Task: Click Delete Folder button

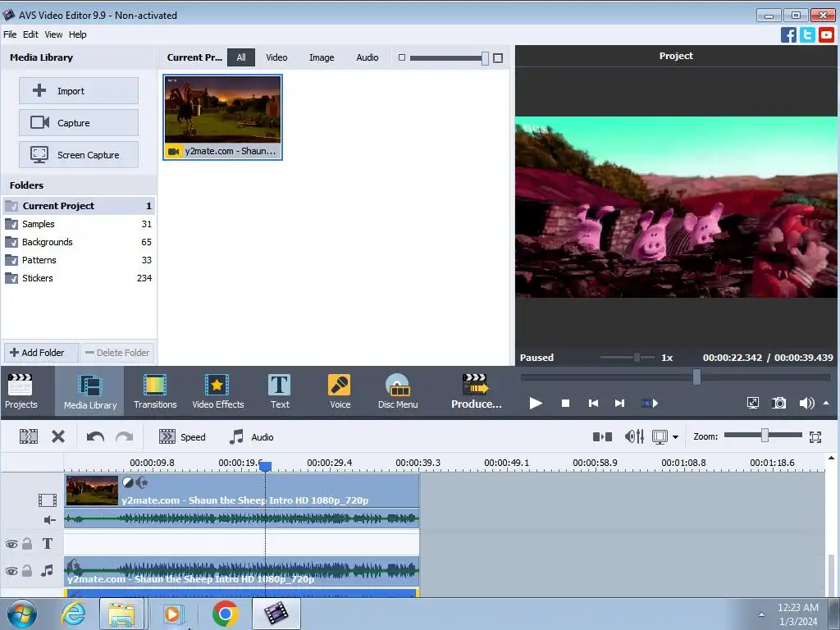Action: [117, 353]
